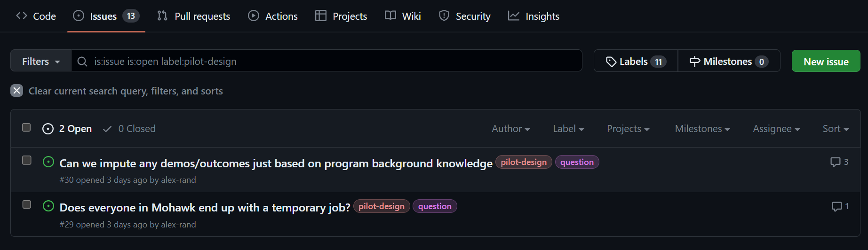Screen dimensions: 868x250
Task: Click the comment icon on issue #29
Action: pos(836,206)
